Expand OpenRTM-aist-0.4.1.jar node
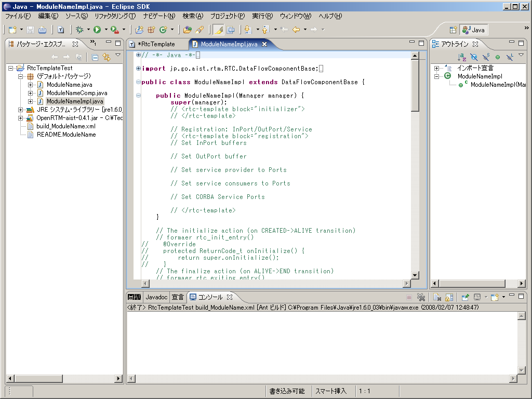 pos(20,118)
